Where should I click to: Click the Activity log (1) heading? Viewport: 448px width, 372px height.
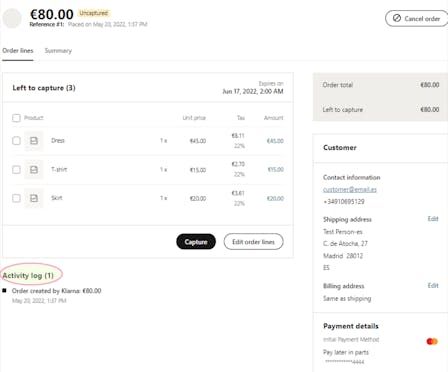click(28, 276)
